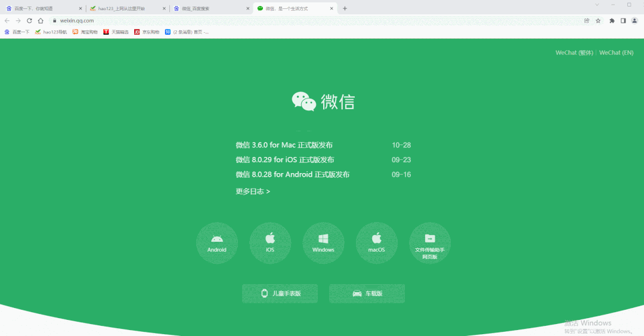Image resolution: width=644 pixels, height=336 pixels.
Task: Open the 更多日志 link
Action: (253, 191)
